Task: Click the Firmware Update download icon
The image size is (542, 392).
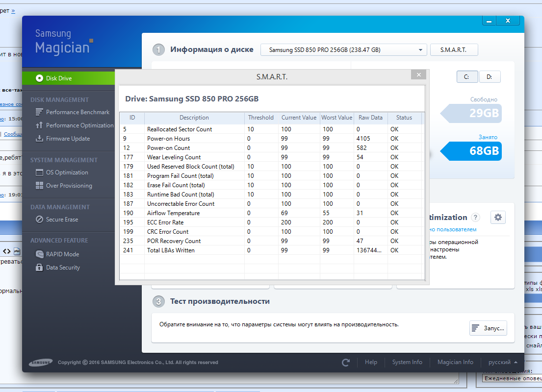Action: [39, 139]
